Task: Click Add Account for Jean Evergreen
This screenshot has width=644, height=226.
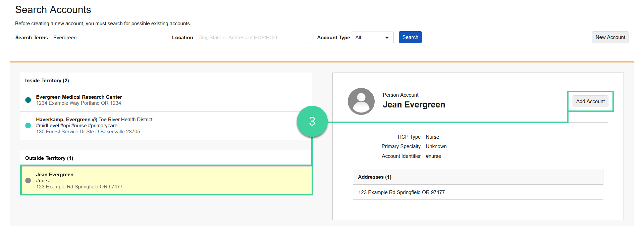Action: click(590, 101)
